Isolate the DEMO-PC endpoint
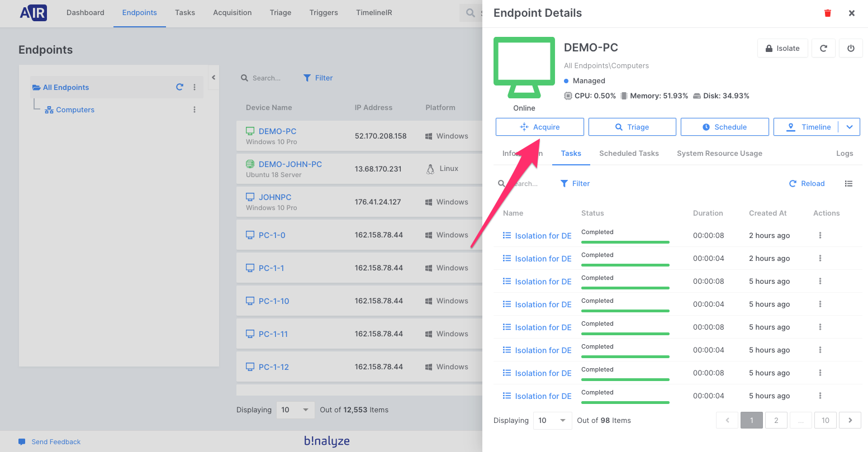This screenshot has height=452, width=868. 782,49
